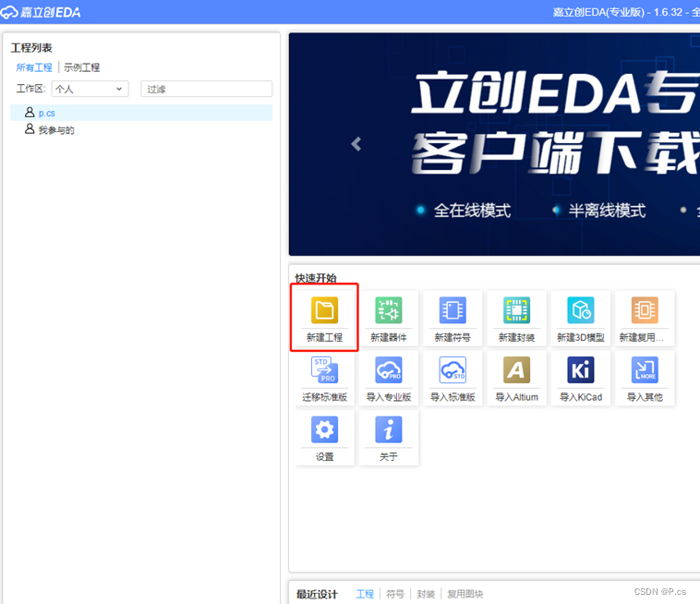Click the EDA client download banner

pyautogui.click(x=494, y=144)
